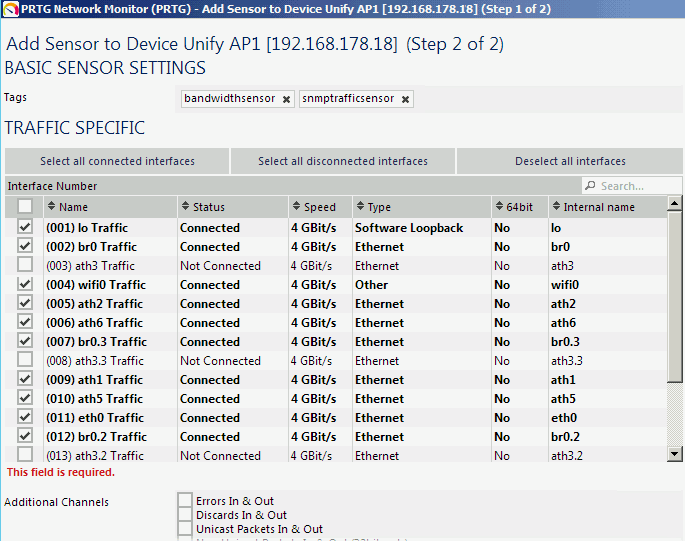
Task: Focus the interface Search field
Action: pyautogui.click(x=632, y=186)
